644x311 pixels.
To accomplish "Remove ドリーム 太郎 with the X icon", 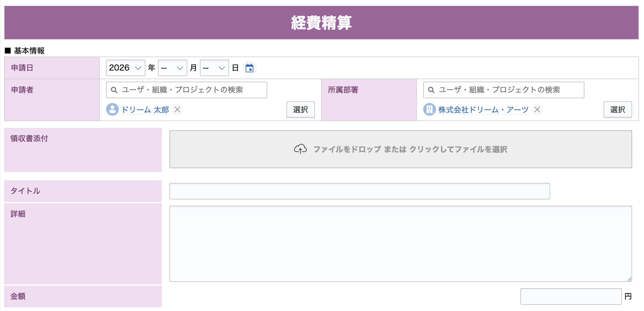I will pyautogui.click(x=177, y=110).
